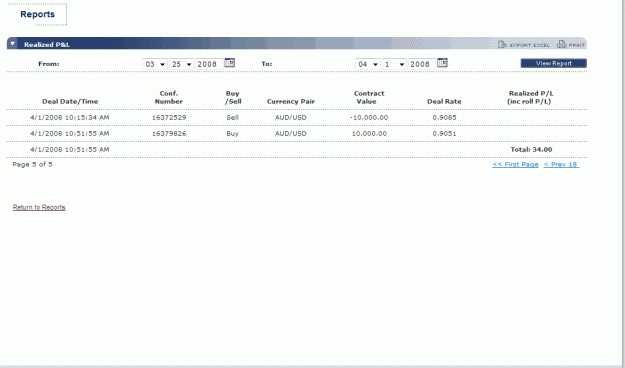Click the 10:15:34 AM deal date cell
625x368 pixels.
[70, 118]
